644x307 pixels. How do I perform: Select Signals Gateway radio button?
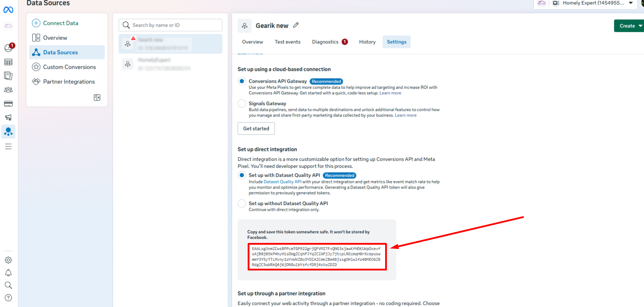(242, 103)
